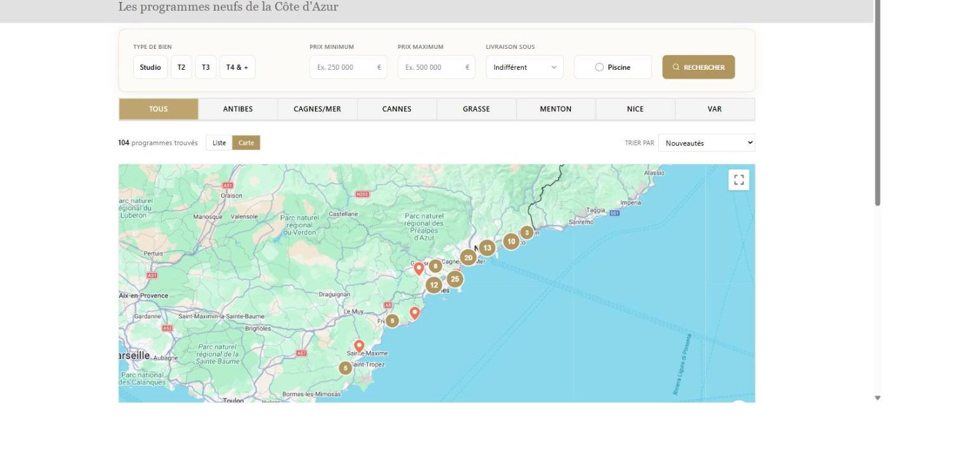Open the Livraison sous dropdown
The image size is (980, 453).
tap(525, 67)
